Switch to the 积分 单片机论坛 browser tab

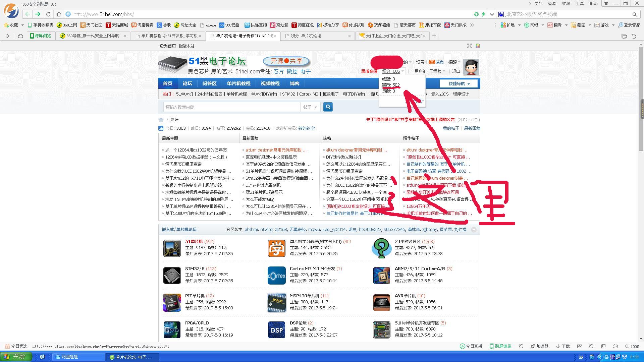click(317, 36)
